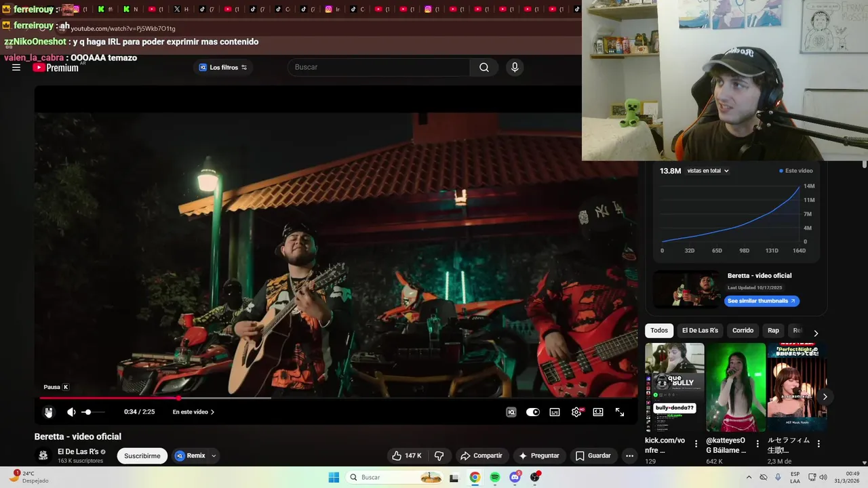Image resolution: width=868 pixels, height=488 pixels.
Task: Click the 'See similar thumbnails' link
Action: pyautogui.click(x=762, y=301)
